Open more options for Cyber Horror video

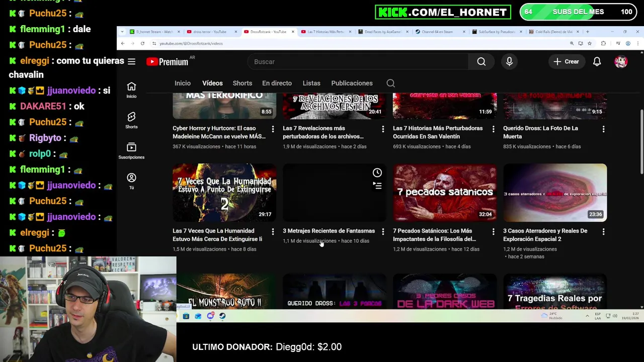(273, 129)
